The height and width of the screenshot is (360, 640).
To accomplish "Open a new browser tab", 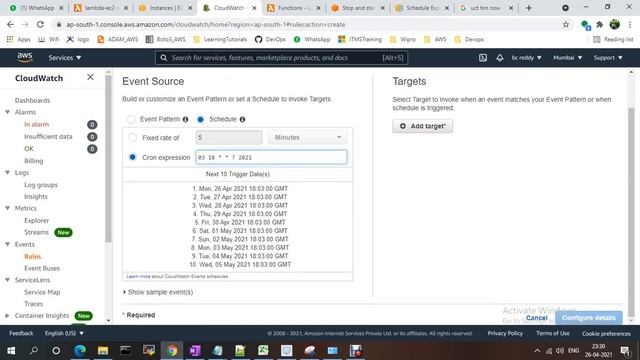I will 529,8.
